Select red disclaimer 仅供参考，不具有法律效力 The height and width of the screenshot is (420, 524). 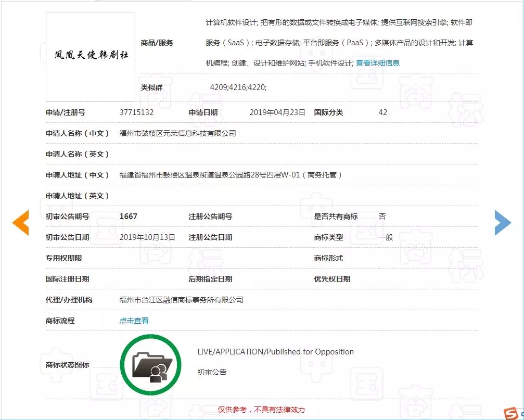click(x=261, y=409)
